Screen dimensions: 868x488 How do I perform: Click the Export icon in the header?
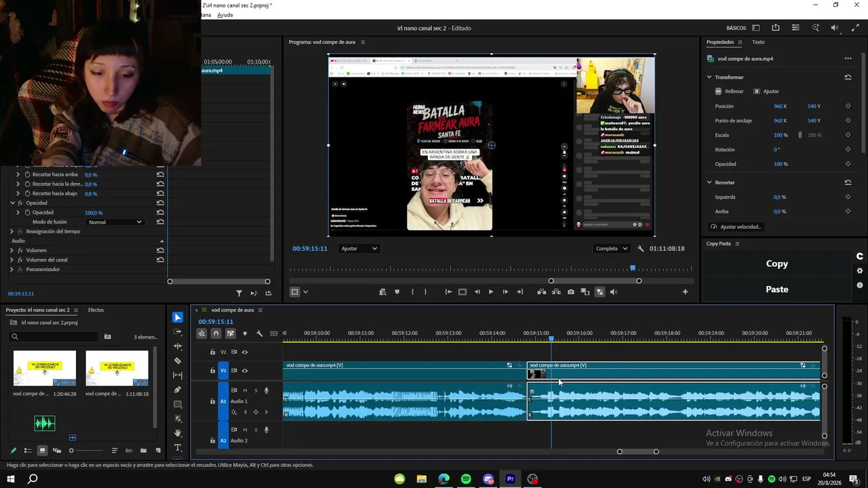776,28
